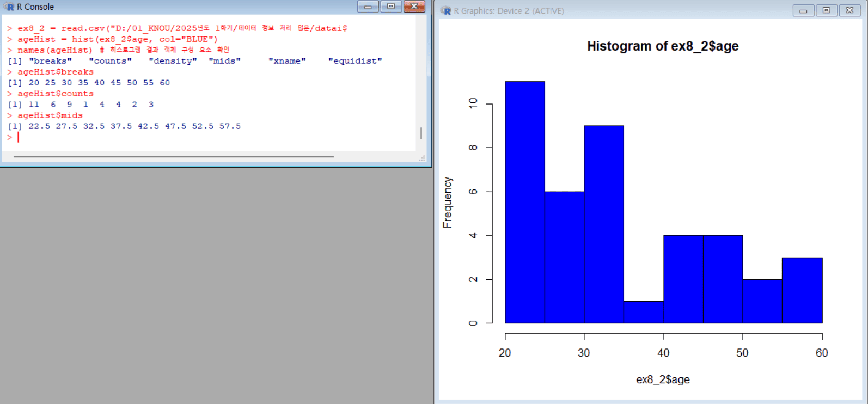This screenshot has height=404, width=868.
Task: Click the R Console vertical scrollbar thumb
Action: tap(421, 133)
